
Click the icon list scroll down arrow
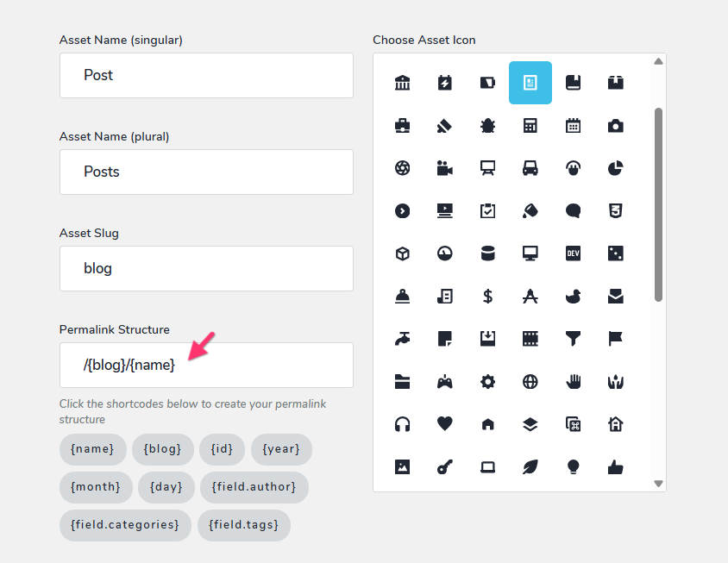(x=658, y=484)
